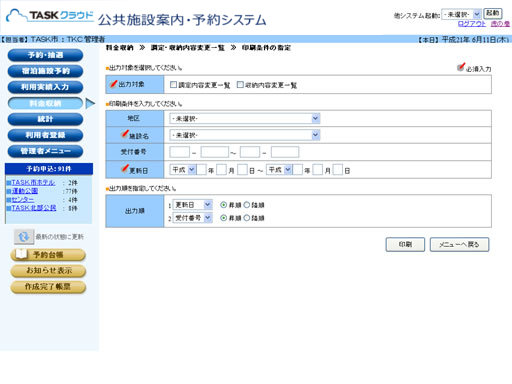The image size is (512, 384).
Task: Click the 作成完了帳票 button
Action: 48,287
